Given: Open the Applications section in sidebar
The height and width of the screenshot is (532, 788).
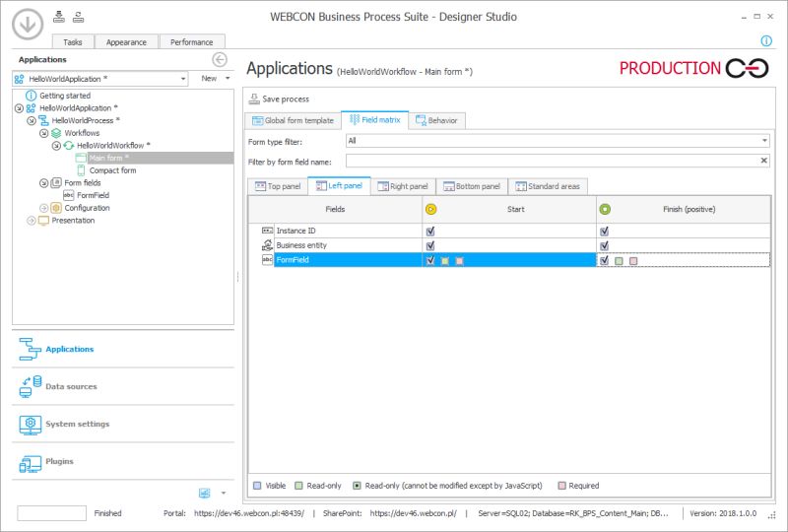Looking at the screenshot, I should 123,349.
